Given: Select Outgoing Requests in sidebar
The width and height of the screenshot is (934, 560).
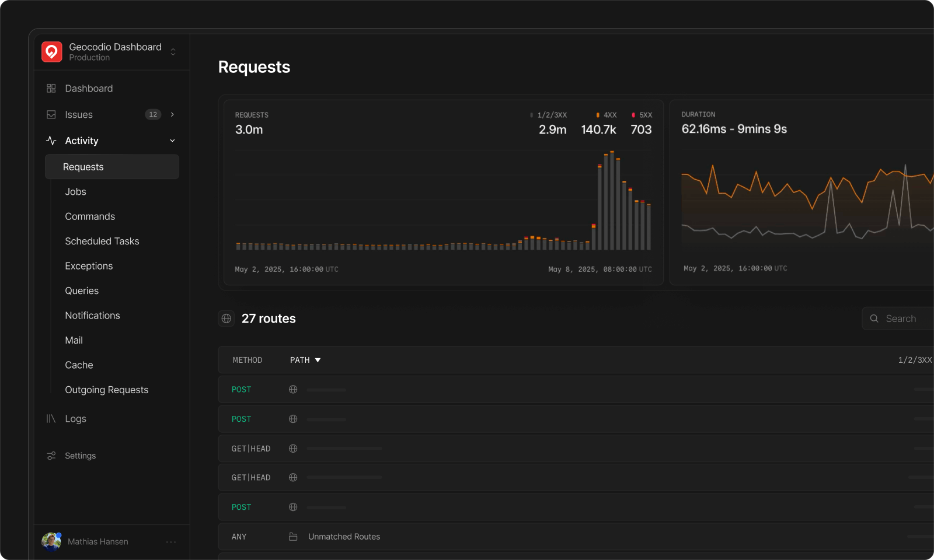Looking at the screenshot, I should (x=107, y=390).
